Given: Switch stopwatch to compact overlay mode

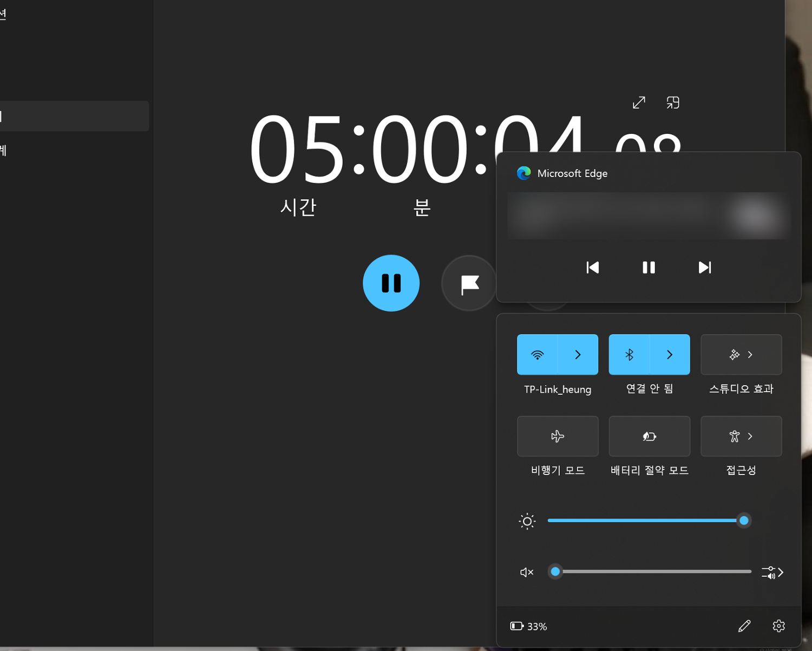Looking at the screenshot, I should [673, 102].
